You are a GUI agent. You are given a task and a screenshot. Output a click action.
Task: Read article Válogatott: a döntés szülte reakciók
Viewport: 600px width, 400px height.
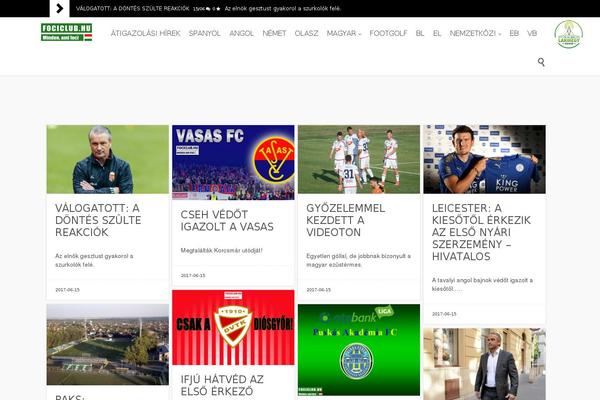98,220
